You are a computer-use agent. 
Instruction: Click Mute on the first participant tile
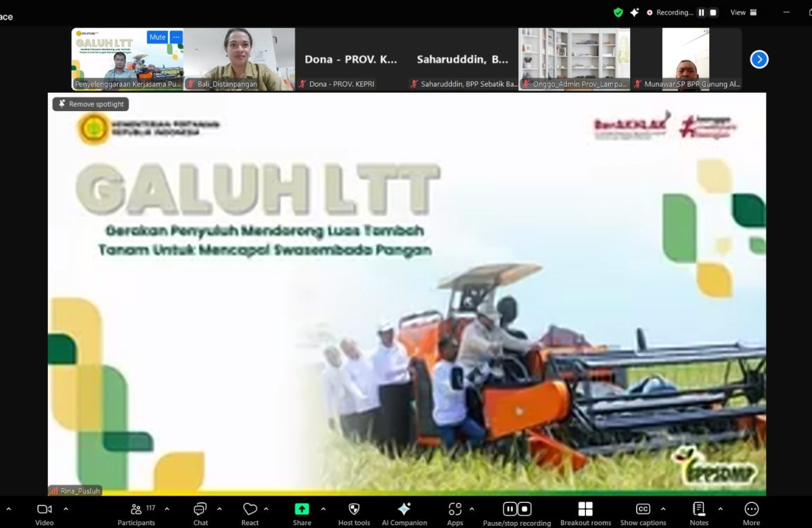point(157,37)
